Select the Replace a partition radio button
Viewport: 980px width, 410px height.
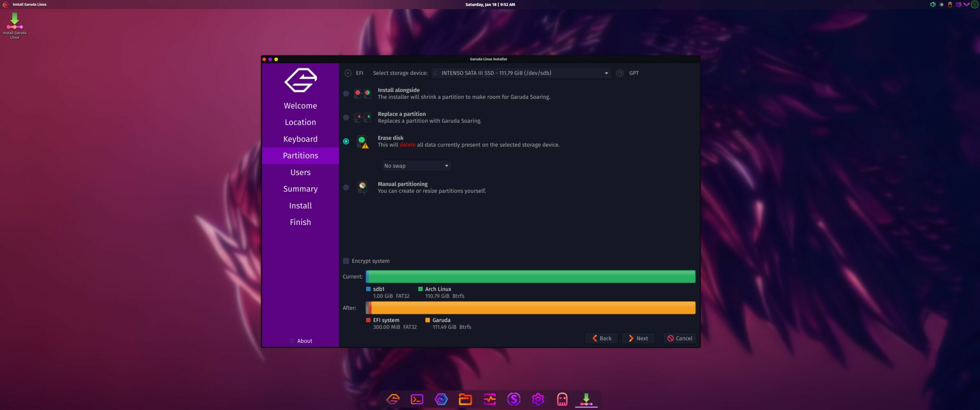click(346, 117)
